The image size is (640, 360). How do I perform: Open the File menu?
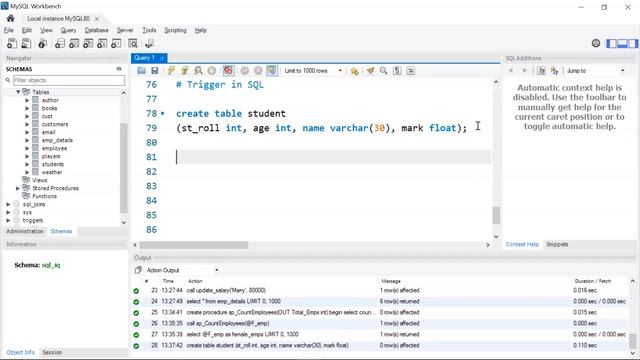tap(9, 30)
